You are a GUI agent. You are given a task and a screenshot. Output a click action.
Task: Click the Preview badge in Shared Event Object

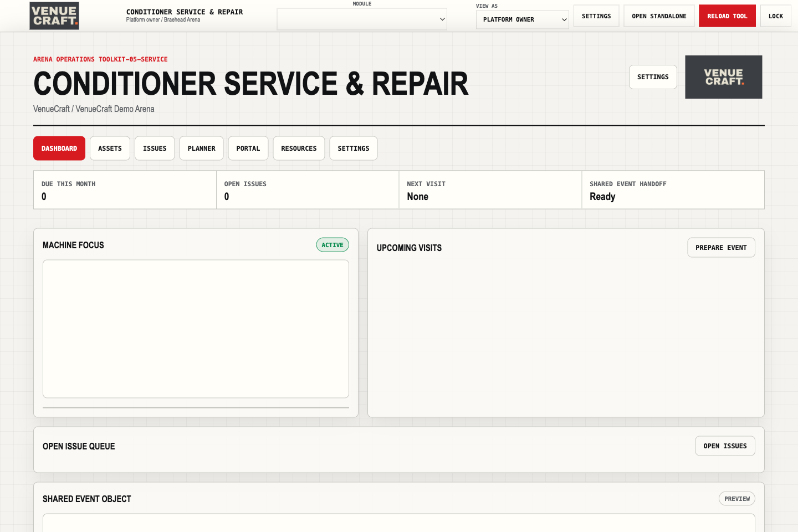736,499
